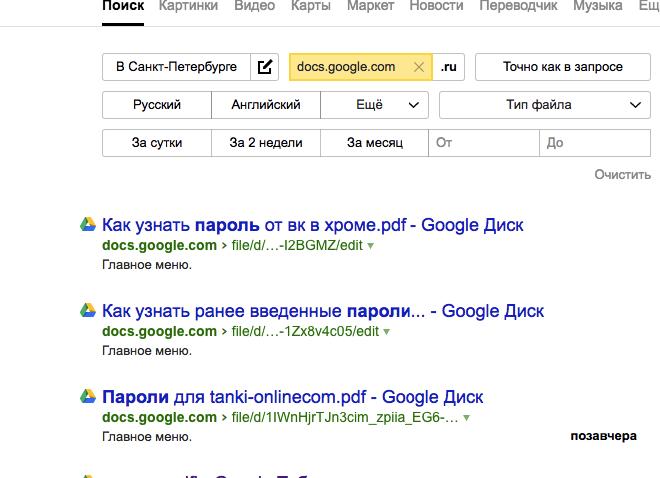The image size is (660, 478).
Task: Click Google Drive icon of second result
Action: [x=88, y=311]
